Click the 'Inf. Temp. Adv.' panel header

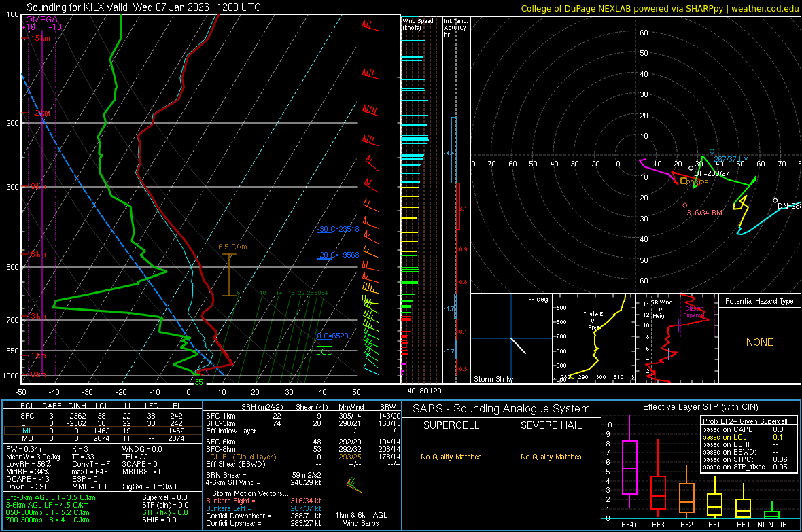[455, 28]
